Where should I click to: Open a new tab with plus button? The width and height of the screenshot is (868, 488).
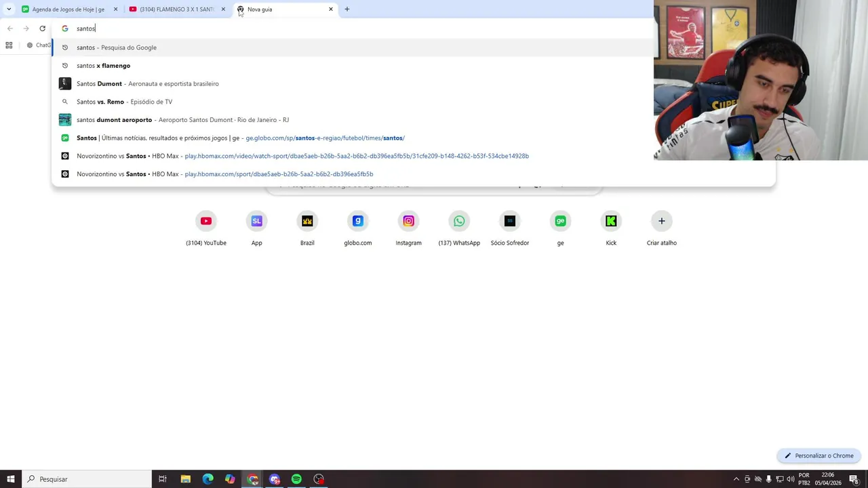pyautogui.click(x=347, y=9)
